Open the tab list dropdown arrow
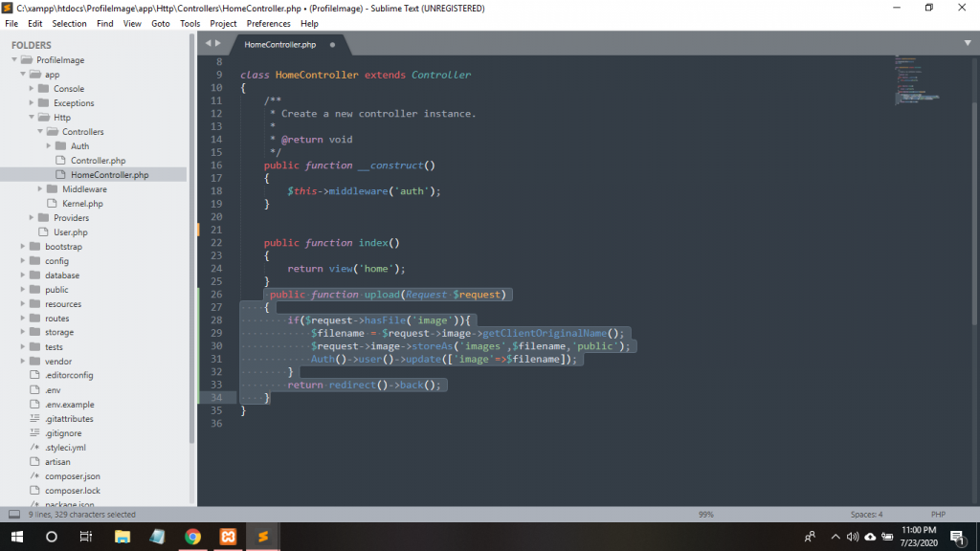The height and width of the screenshot is (551, 980). [x=968, y=43]
